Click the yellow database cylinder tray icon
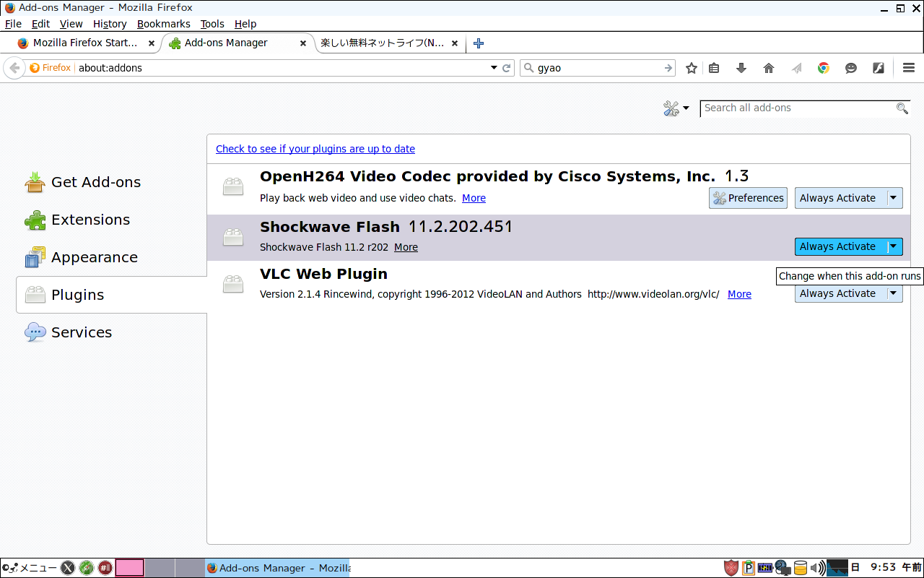This screenshot has width=924, height=578. click(801, 568)
